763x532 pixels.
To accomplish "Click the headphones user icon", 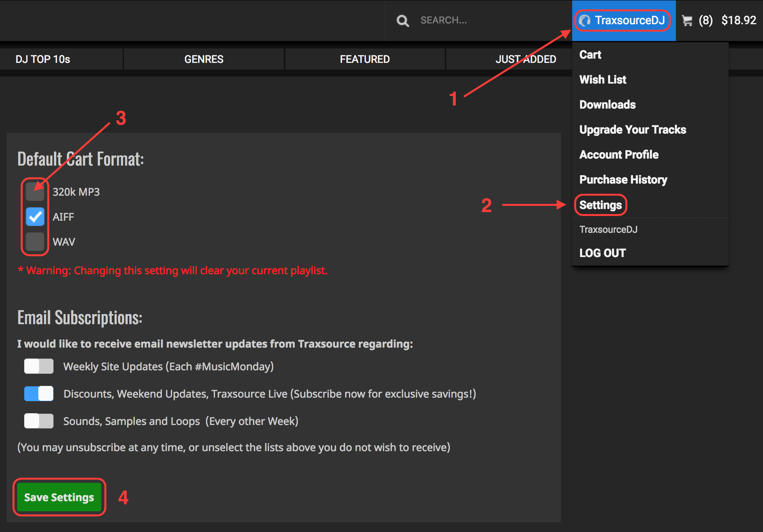I will click(585, 20).
